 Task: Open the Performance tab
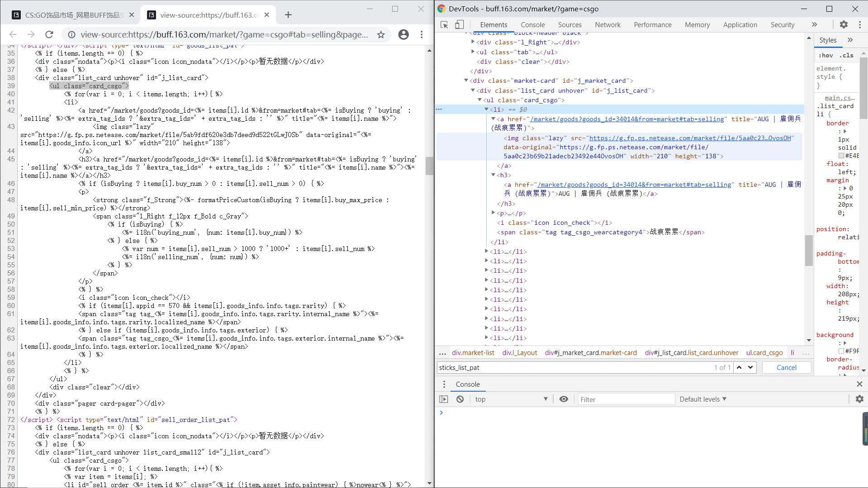click(x=652, y=25)
